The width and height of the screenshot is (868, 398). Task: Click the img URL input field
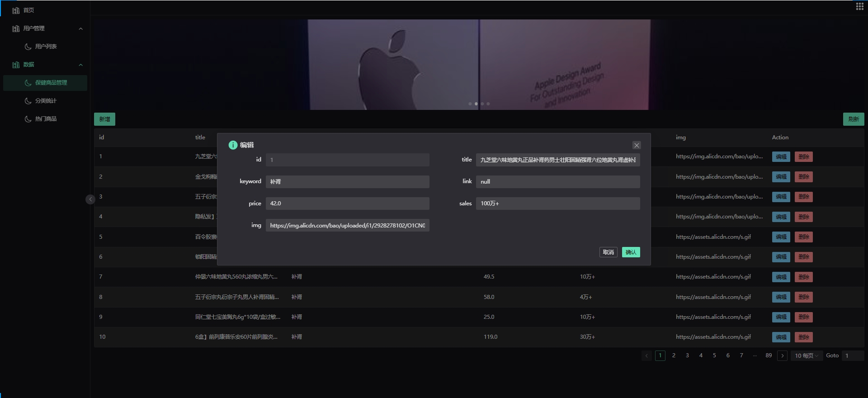coord(348,225)
